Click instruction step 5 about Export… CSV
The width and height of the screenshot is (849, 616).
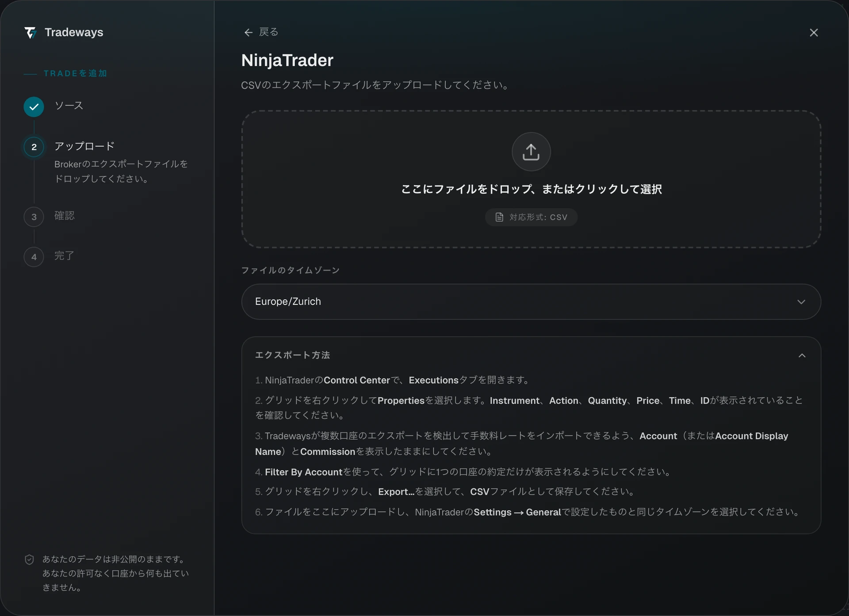click(x=446, y=491)
